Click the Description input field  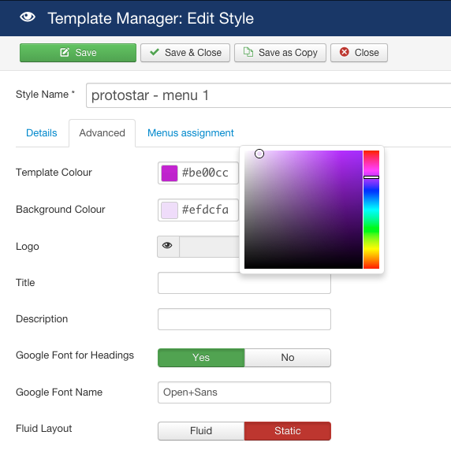(244, 319)
